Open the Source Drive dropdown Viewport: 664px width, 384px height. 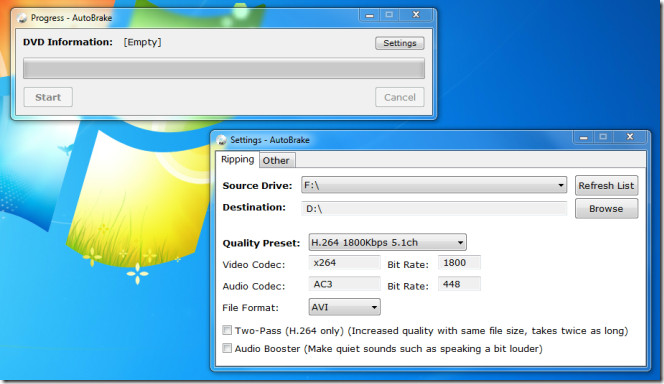coord(434,185)
